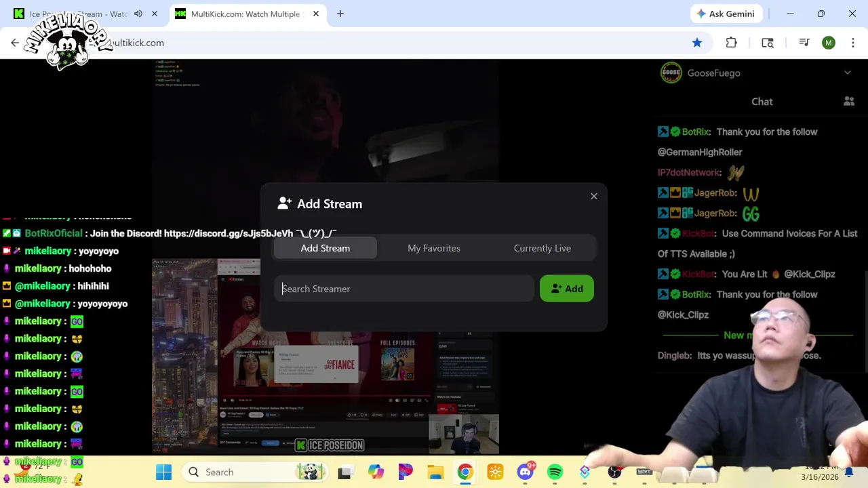
Task: Open the notifications bell in system tray
Action: (x=849, y=472)
